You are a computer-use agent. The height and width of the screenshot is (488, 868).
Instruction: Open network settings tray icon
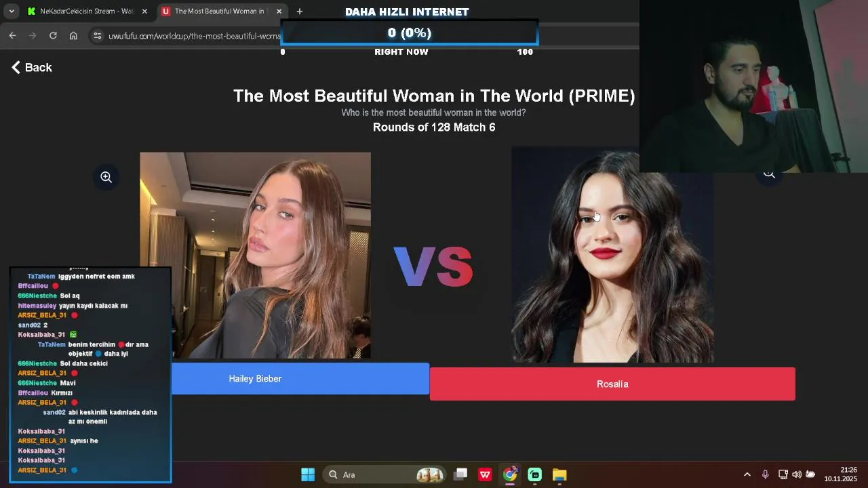[x=783, y=474]
